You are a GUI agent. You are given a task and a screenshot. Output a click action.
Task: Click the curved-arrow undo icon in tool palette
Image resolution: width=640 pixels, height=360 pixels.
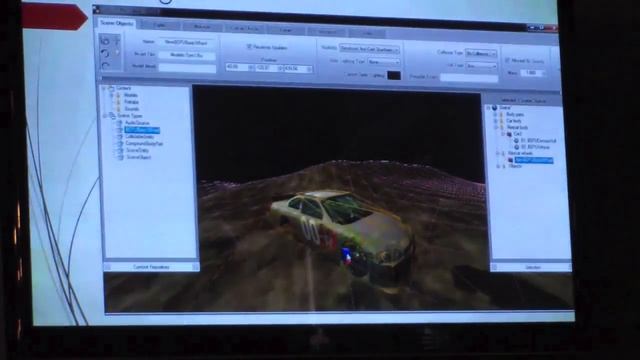(105, 53)
